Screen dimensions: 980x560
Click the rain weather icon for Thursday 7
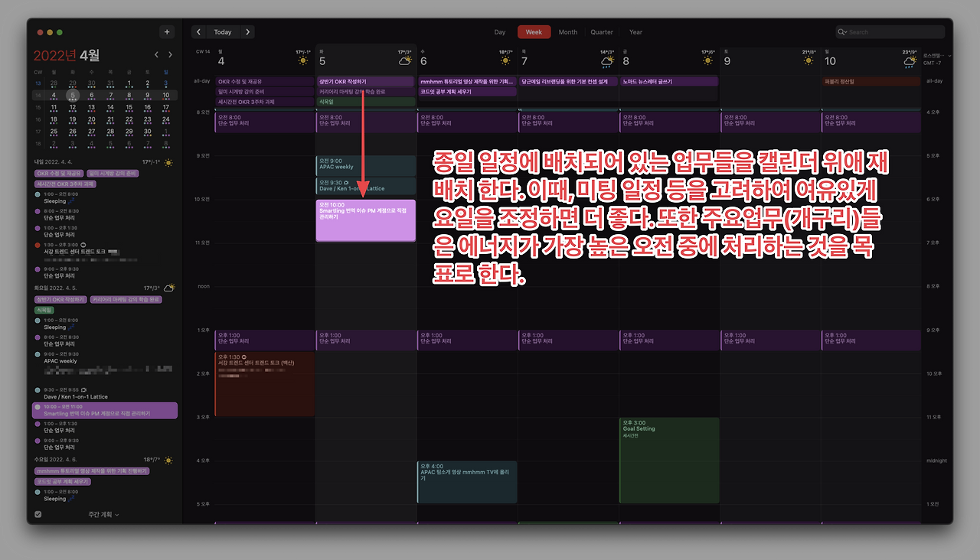click(607, 60)
